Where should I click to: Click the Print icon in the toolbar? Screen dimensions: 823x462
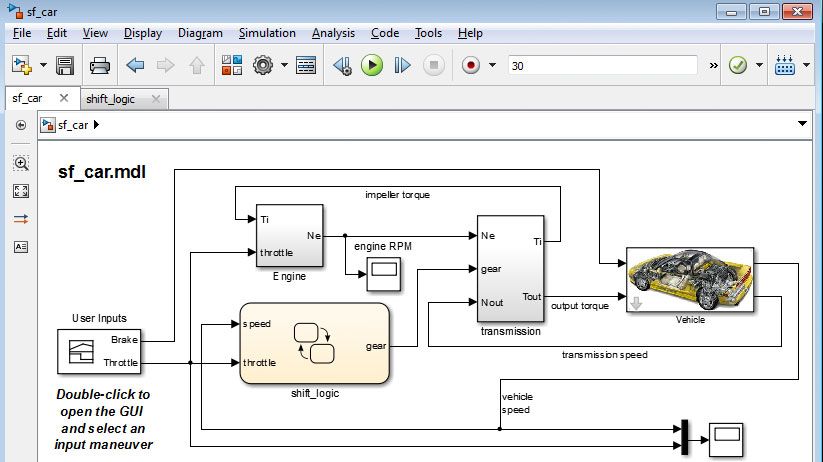pos(99,66)
